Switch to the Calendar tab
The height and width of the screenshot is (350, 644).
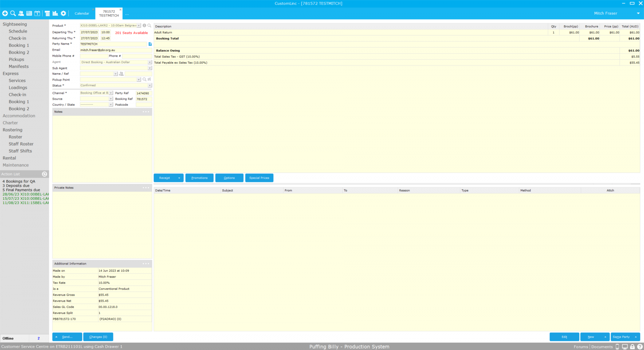click(x=82, y=13)
